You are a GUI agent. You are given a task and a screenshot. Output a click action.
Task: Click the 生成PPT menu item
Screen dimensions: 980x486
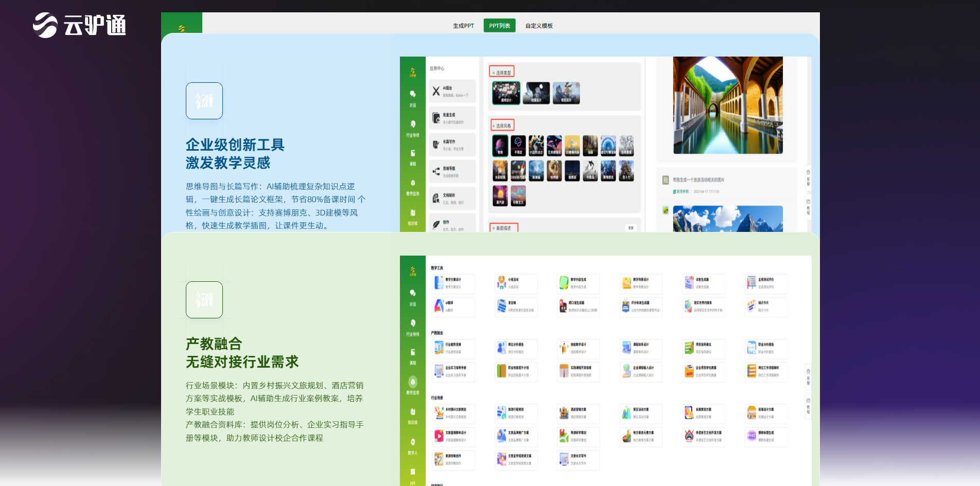463,25
